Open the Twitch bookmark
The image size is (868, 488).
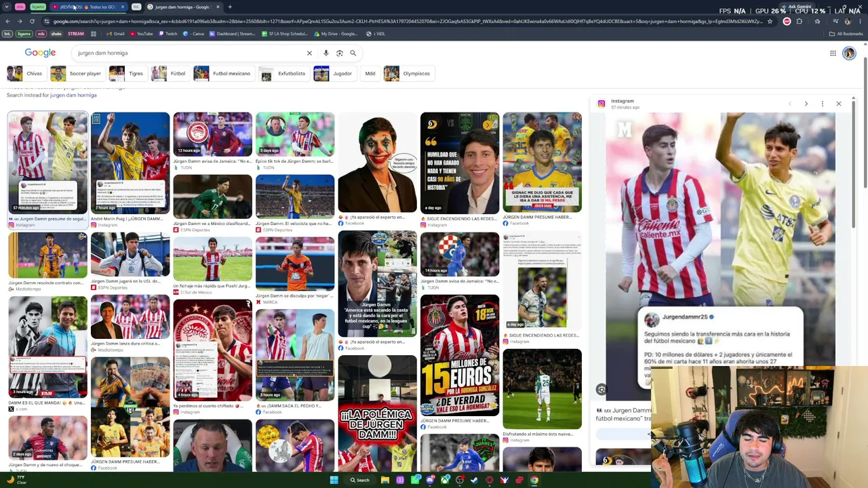click(x=167, y=34)
